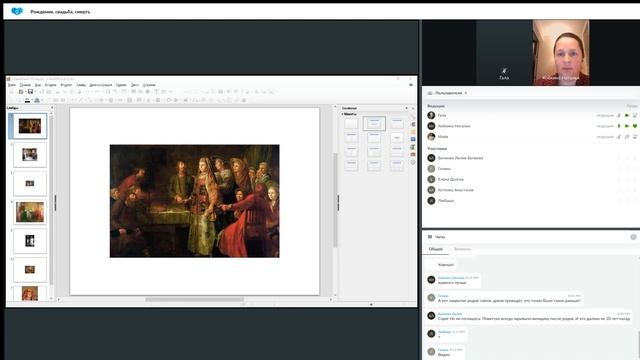The width and height of the screenshot is (640, 360).
Task: Open the Демонстрация menu
Action: point(100,85)
